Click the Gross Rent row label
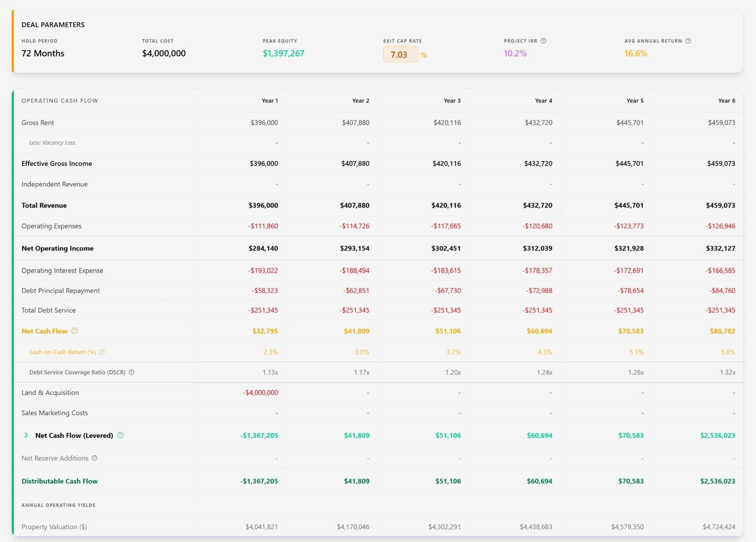Viewport: 756px width, 542px height. tap(38, 122)
